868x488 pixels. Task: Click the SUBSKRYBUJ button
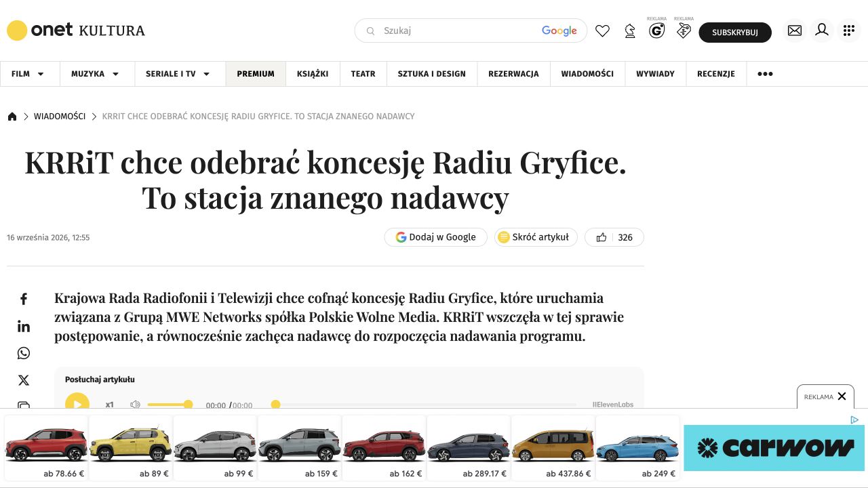point(735,33)
